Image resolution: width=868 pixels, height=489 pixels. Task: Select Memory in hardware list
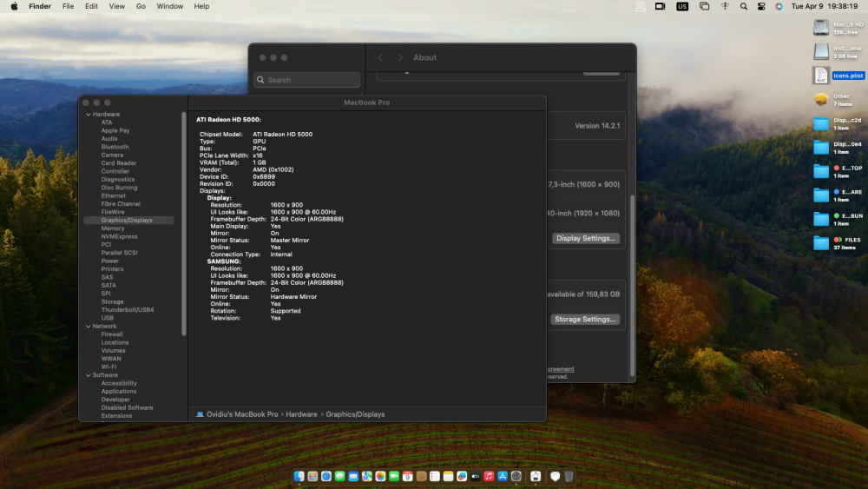112,228
